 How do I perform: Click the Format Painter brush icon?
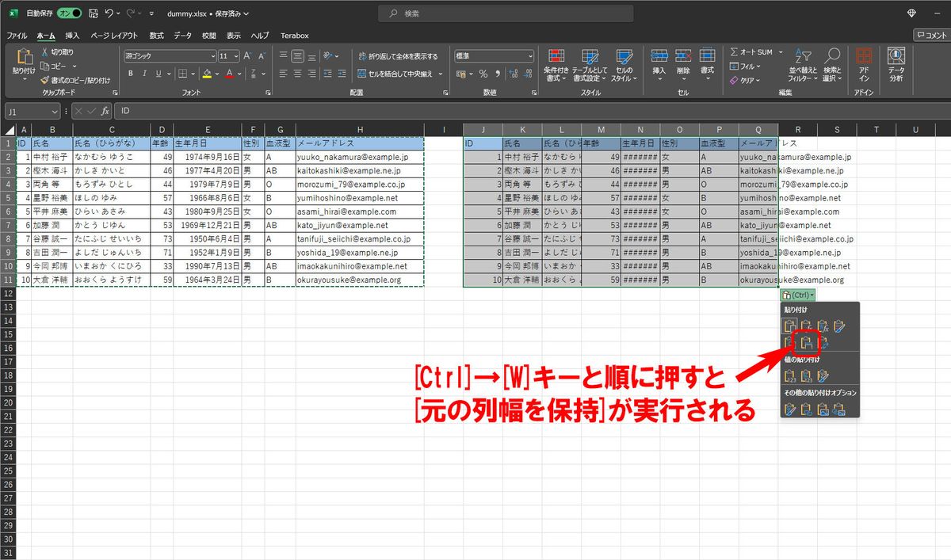pyautogui.click(x=45, y=80)
